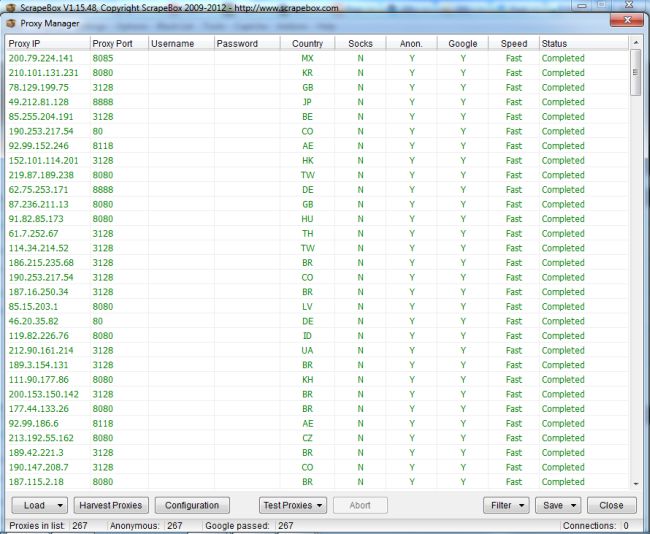Click the Password column header
650x534 pixels.
[x=247, y=44]
